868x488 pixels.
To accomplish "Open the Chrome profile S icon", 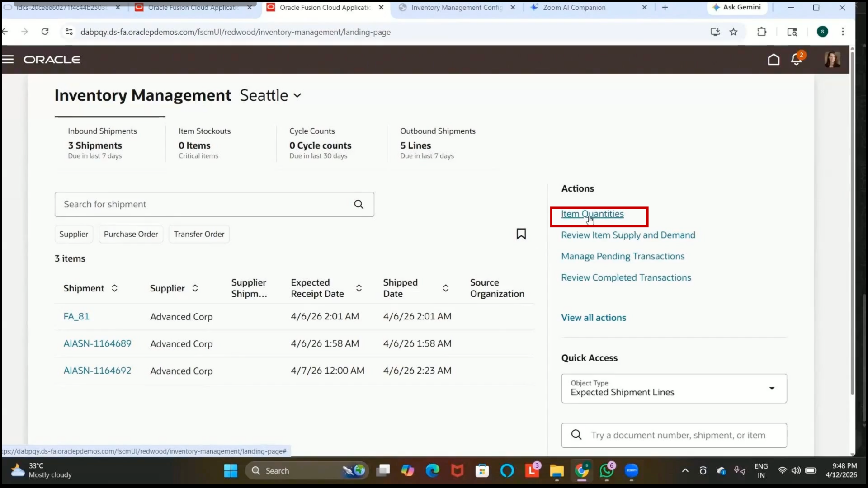I will click(822, 32).
